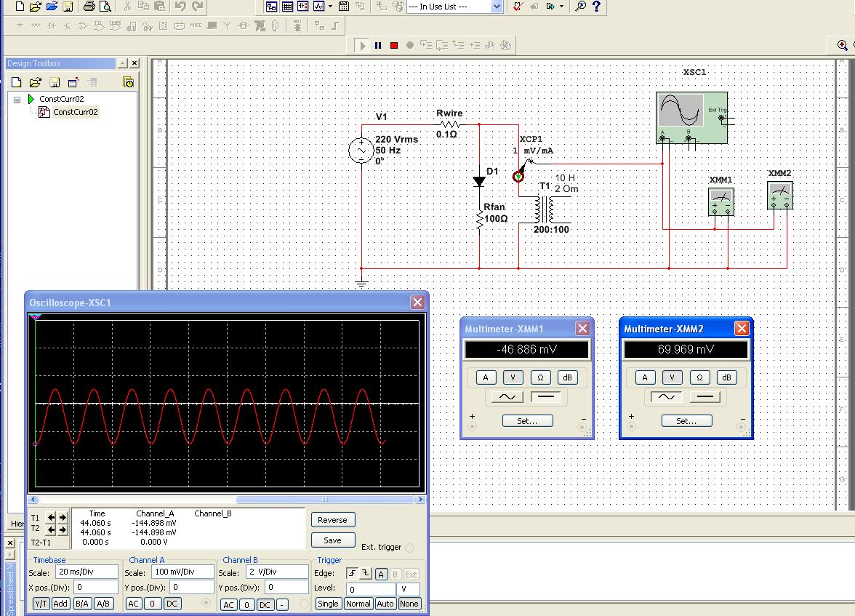Set Channel A coupling to DC
The image size is (855, 616).
[x=172, y=604]
